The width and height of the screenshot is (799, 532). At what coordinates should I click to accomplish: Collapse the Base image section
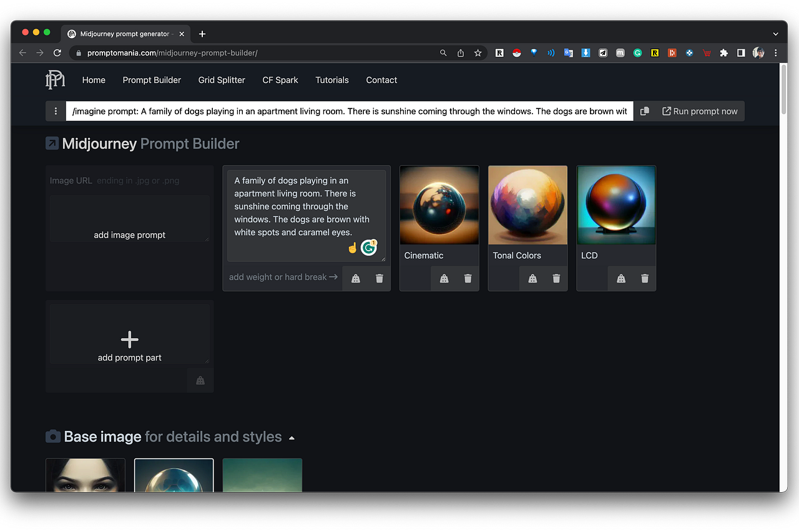[x=292, y=438]
